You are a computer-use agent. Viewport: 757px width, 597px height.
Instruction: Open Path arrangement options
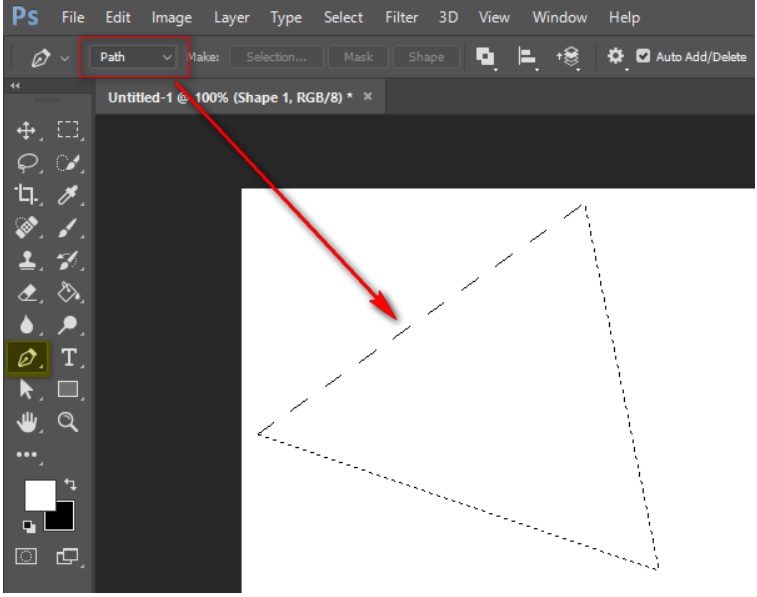coord(569,56)
